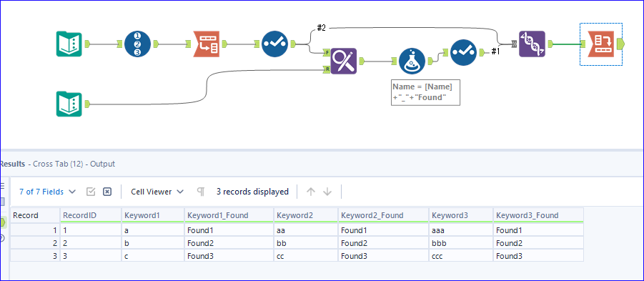Select cell 'ccc' under Keyword3
The height and width of the screenshot is (281, 644).
click(x=461, y=255)
